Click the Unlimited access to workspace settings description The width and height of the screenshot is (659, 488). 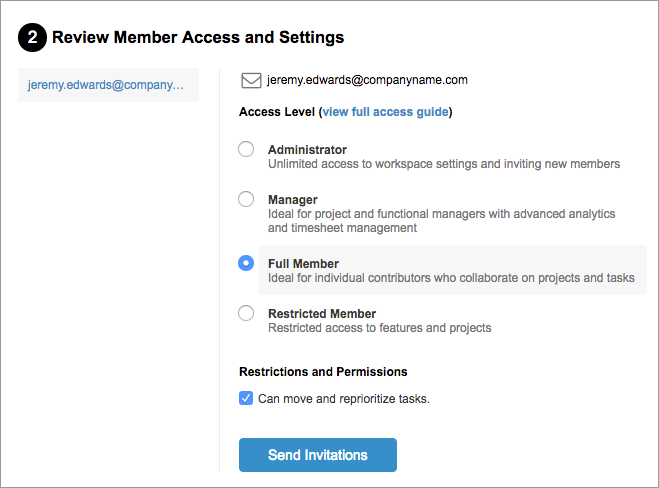[444, 163]
